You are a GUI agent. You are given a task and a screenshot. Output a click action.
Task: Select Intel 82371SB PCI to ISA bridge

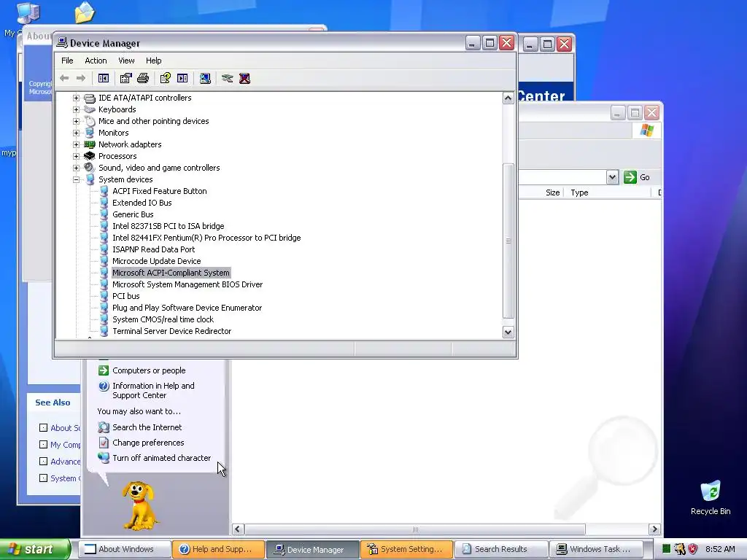click(169, 226)
